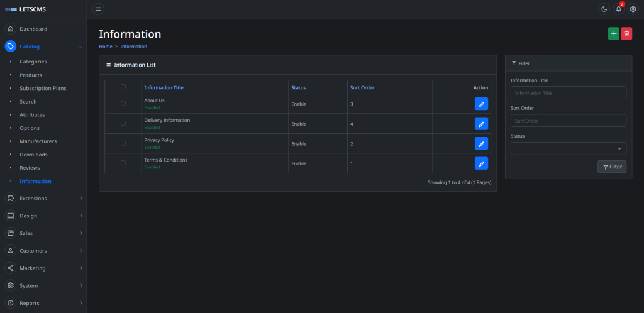Image resolution: width=644 pixels, height=313 pixels.
Task: Click the Sales store icon
Action: coord(11,233)
